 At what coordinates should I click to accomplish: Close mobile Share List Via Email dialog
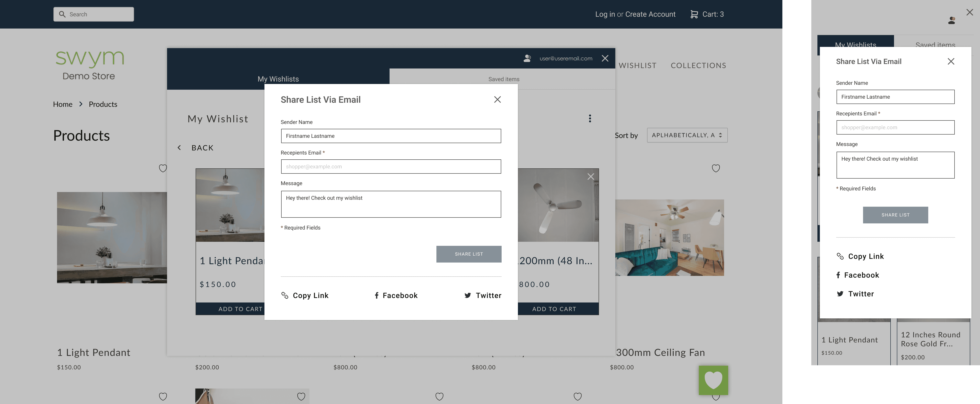pyautogui.click(x=951, y=61)
